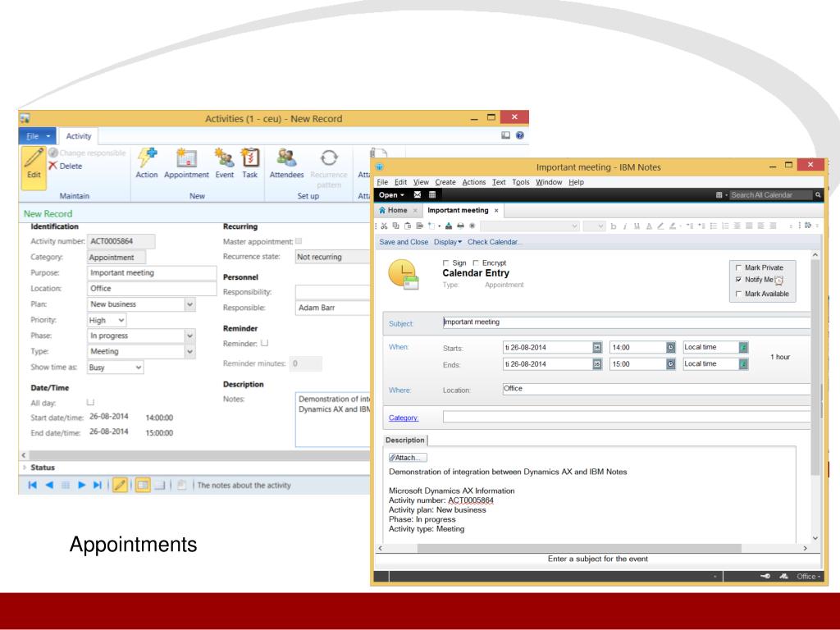Open the Show time as Busy dropdown
Viewport: 840px width, 630px height.
click(138, 367)
